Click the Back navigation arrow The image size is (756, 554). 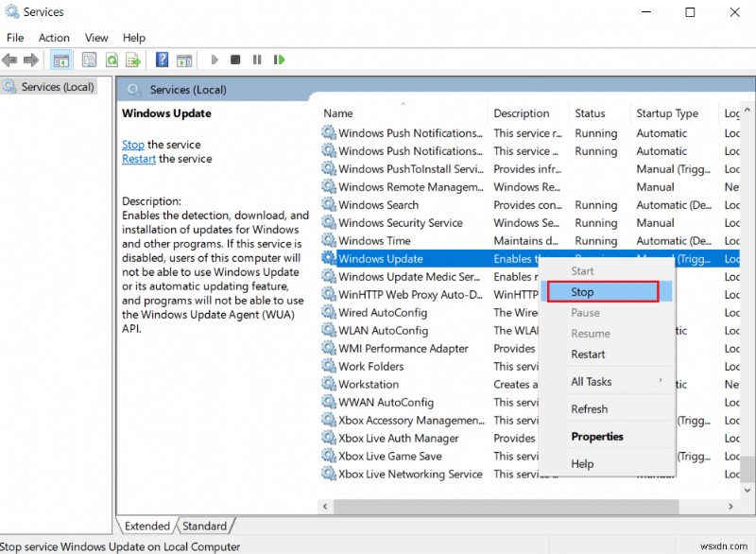pos(9,60)
